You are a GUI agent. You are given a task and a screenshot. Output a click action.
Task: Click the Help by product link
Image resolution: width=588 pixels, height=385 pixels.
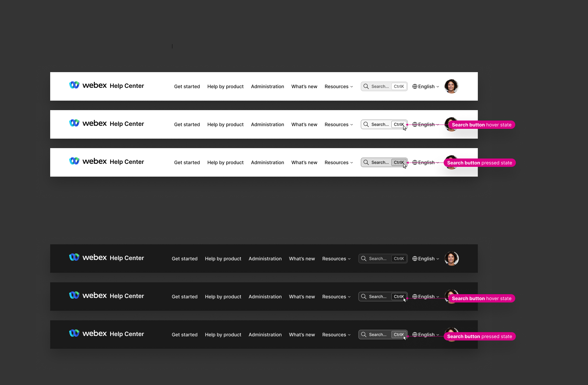225,86
